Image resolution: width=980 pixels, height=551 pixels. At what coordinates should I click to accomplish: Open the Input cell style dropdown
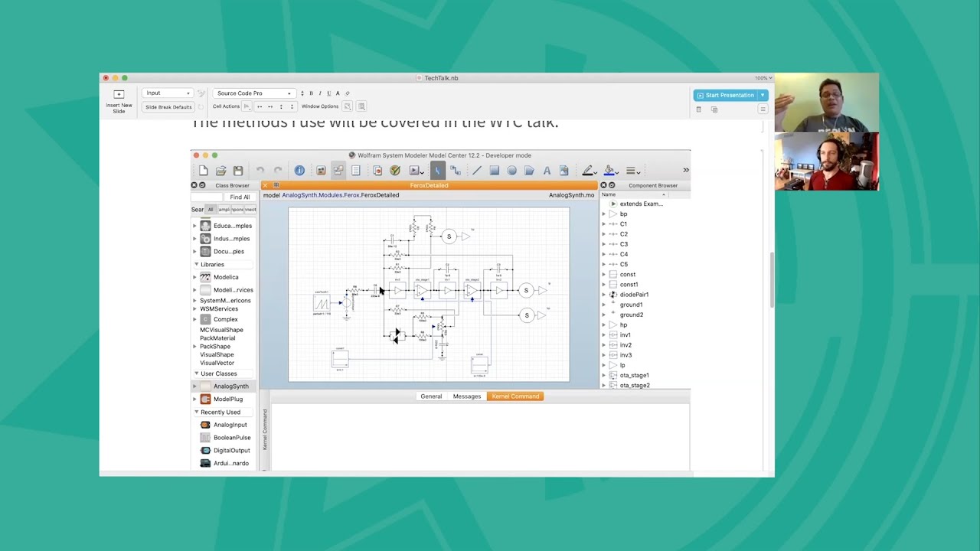pyautogui.click(x=167, y=93)
